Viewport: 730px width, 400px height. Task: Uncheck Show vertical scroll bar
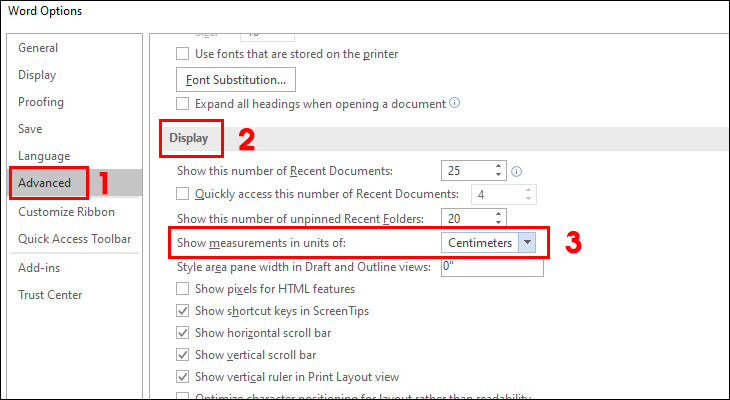pyautogui.click(x=182, y=355)
